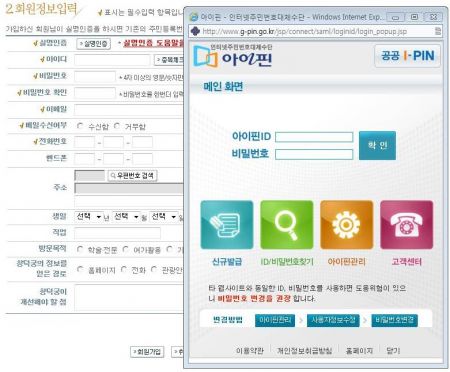The height and width of the screenshot is (372, 450).
Task: Click the 공공 I-PIN badge
Action: pyautogui.click(x=407, y=56)
